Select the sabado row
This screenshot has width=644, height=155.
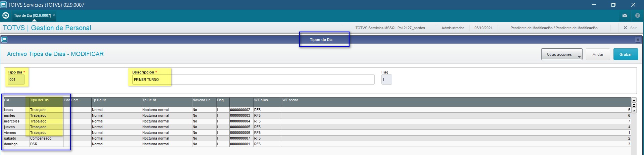coord(317,138)
